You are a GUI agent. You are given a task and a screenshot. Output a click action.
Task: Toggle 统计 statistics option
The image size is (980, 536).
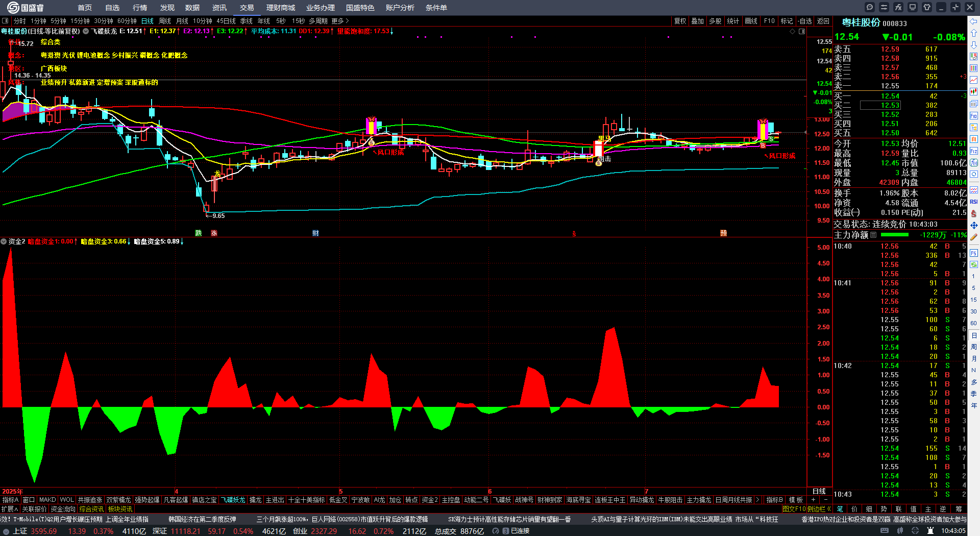[x=733, y=21]
